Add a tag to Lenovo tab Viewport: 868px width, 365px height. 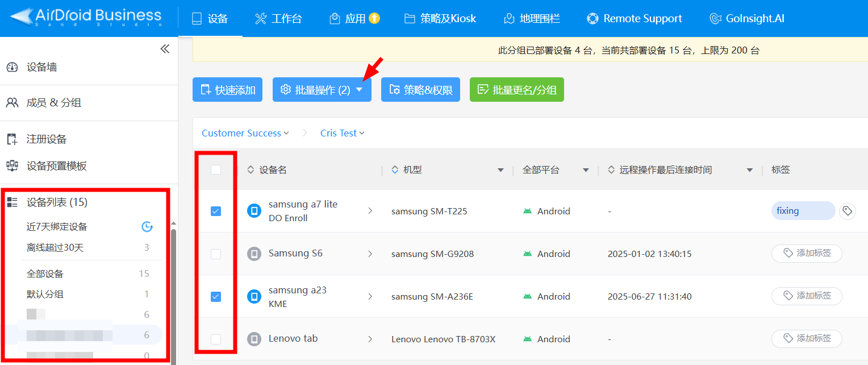point(807,338)
